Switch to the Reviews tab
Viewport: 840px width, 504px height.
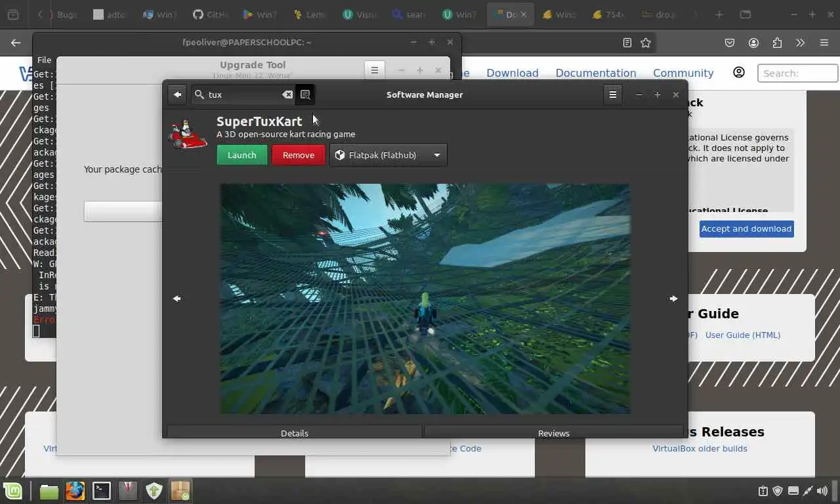pos(554,432)
